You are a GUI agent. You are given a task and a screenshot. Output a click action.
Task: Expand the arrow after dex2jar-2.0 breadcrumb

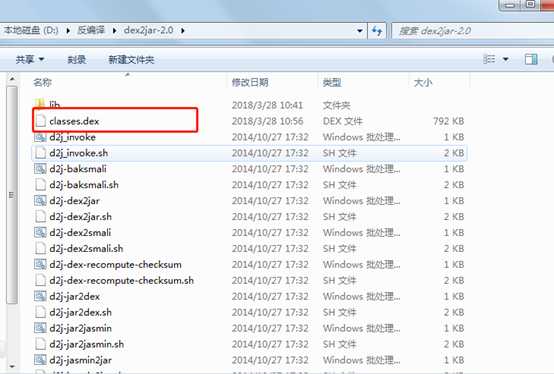183,31
